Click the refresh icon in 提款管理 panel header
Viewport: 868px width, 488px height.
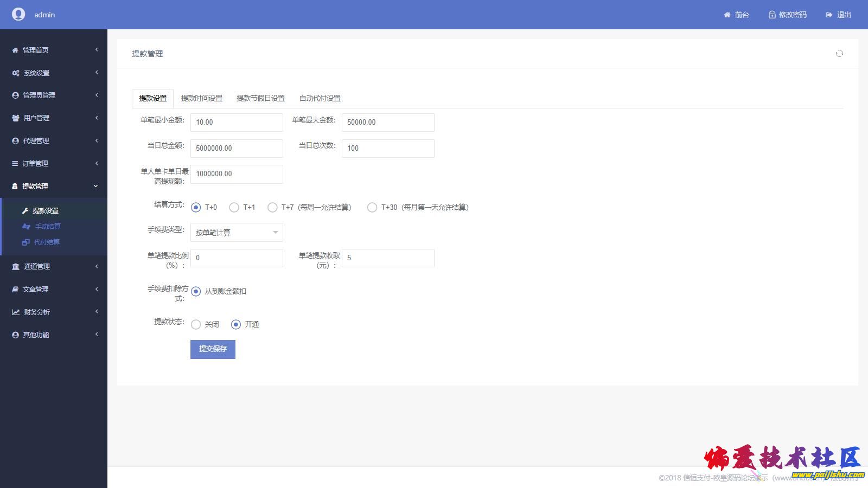click(x=839, y=54)
